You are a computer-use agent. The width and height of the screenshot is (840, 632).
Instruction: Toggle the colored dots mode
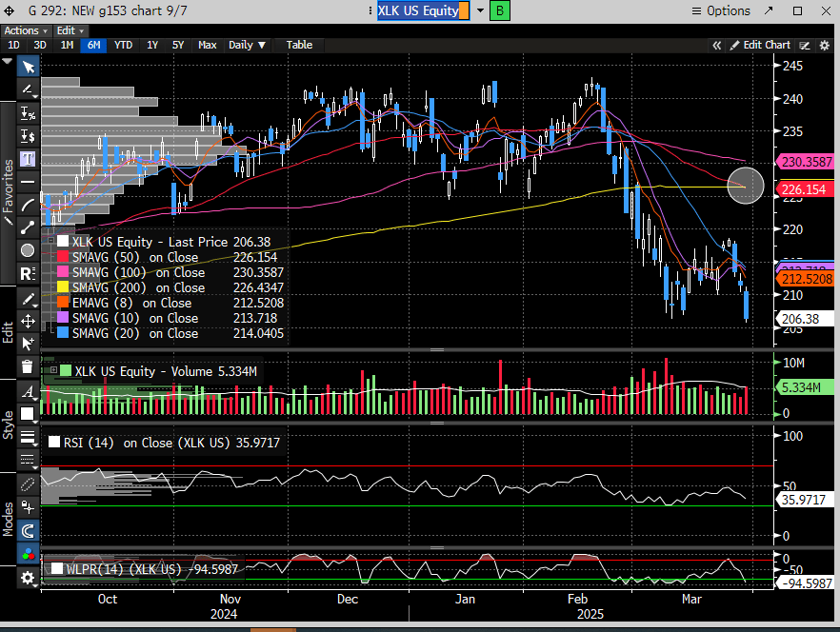tap(28, 554)
